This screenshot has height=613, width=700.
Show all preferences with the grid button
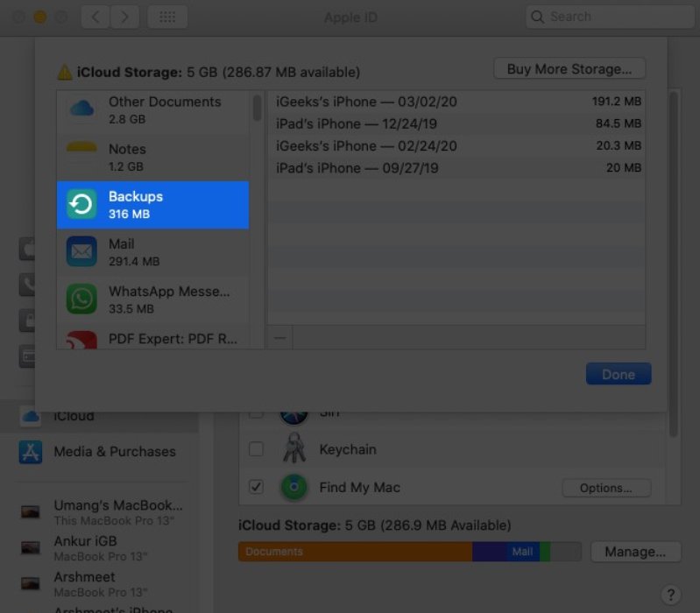pyautogui.click(x=167, y=17)
